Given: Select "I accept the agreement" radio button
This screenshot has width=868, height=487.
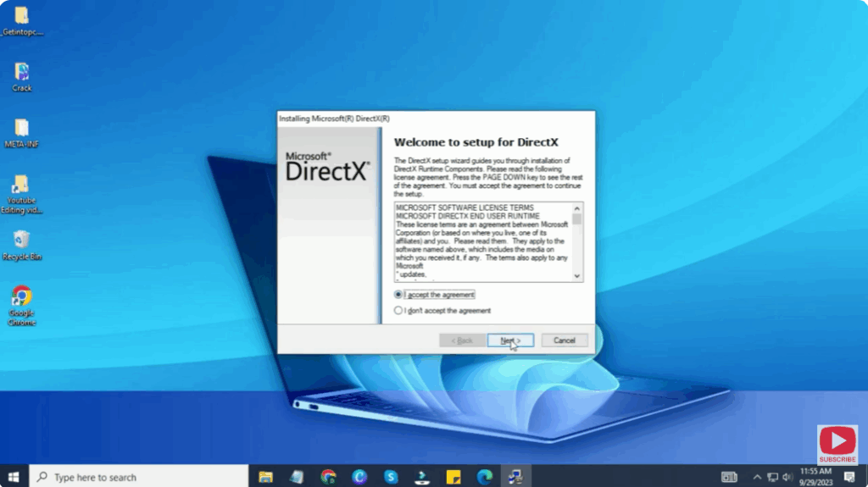Looking at the screenshot, I should (x=398, y=295).
